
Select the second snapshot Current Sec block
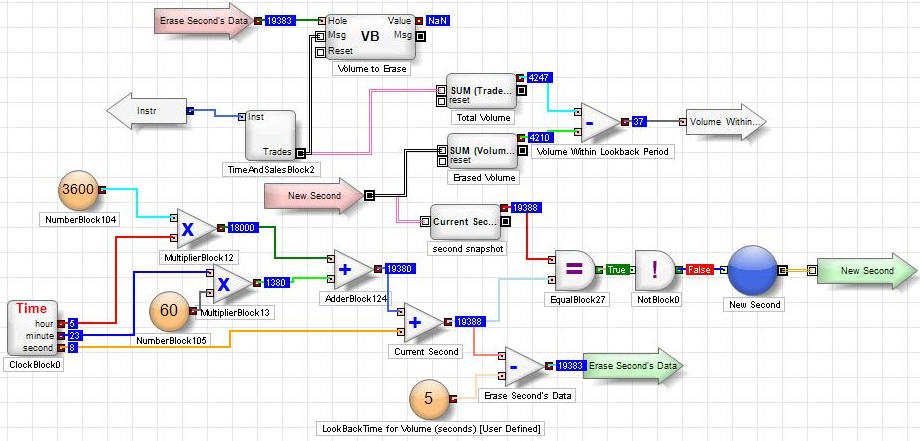463,220
